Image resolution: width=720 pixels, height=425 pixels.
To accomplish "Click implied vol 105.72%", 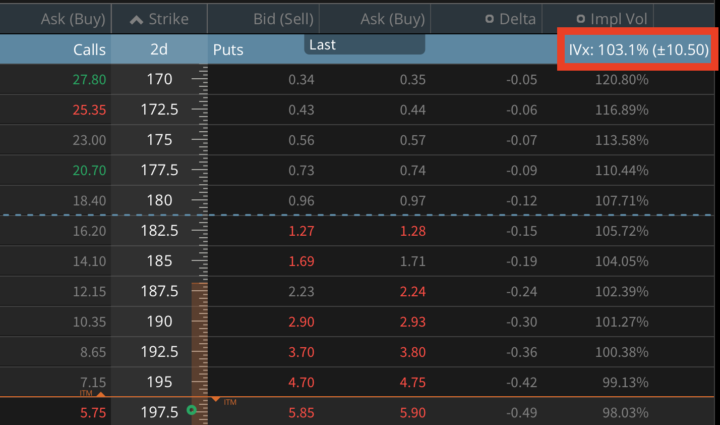I will click(x=622, y=231).
